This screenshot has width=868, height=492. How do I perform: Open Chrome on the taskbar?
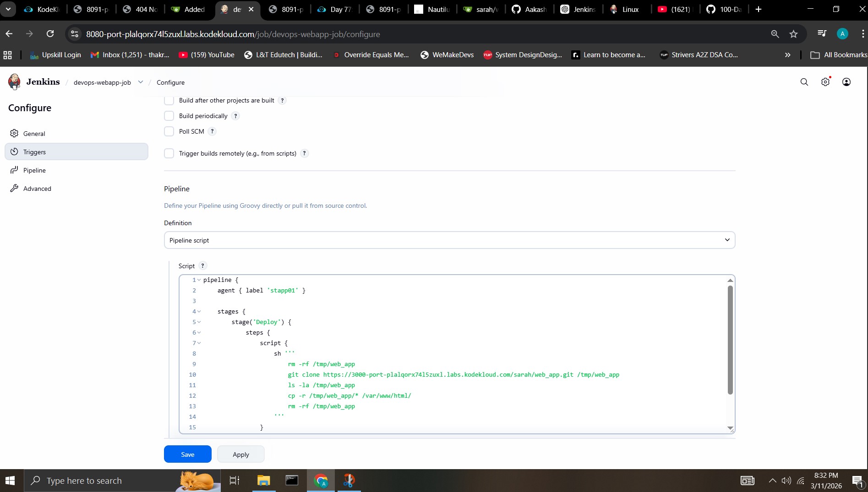pyautogui.click(x=321, y=481)
